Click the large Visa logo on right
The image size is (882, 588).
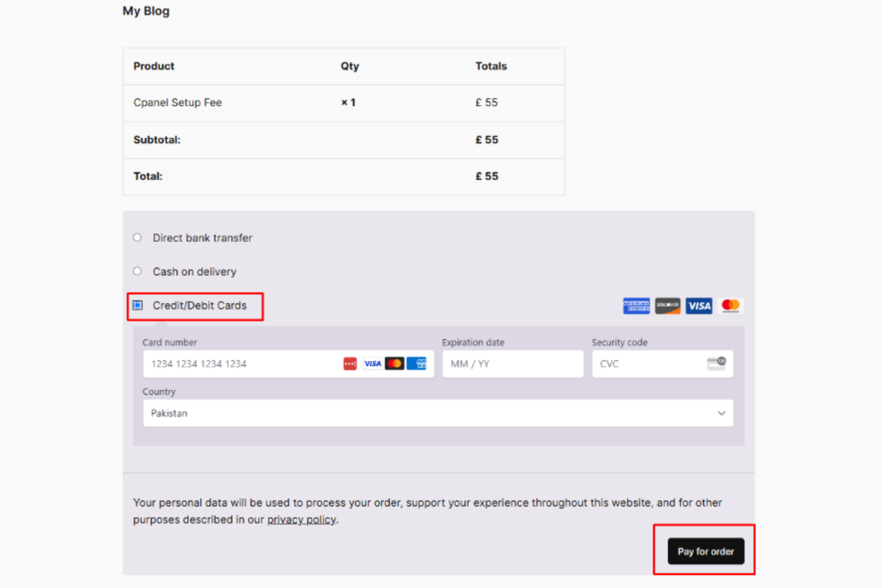699,305
